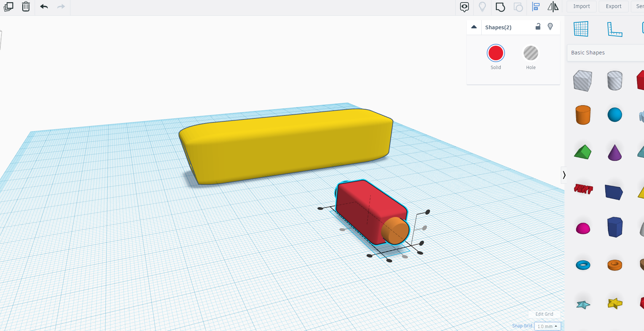Click the Import button
Screen dimensions: 644x331
582,7
